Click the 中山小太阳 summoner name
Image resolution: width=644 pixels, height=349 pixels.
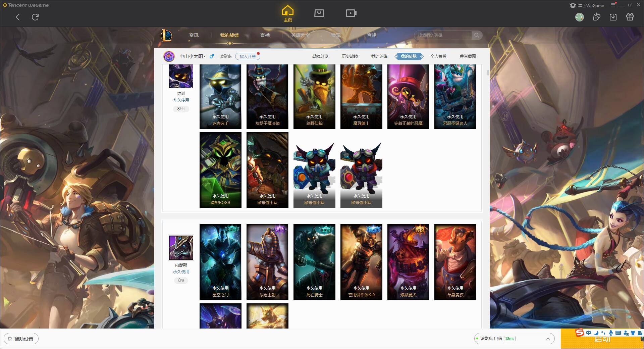coord(193,56)
